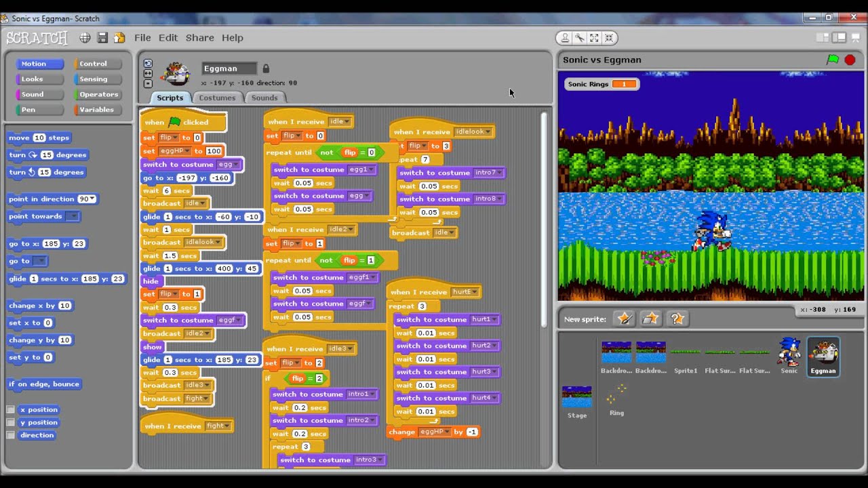Get a surprise sprite
Viewport: 868px width, 488px height.
click(677, 319)
